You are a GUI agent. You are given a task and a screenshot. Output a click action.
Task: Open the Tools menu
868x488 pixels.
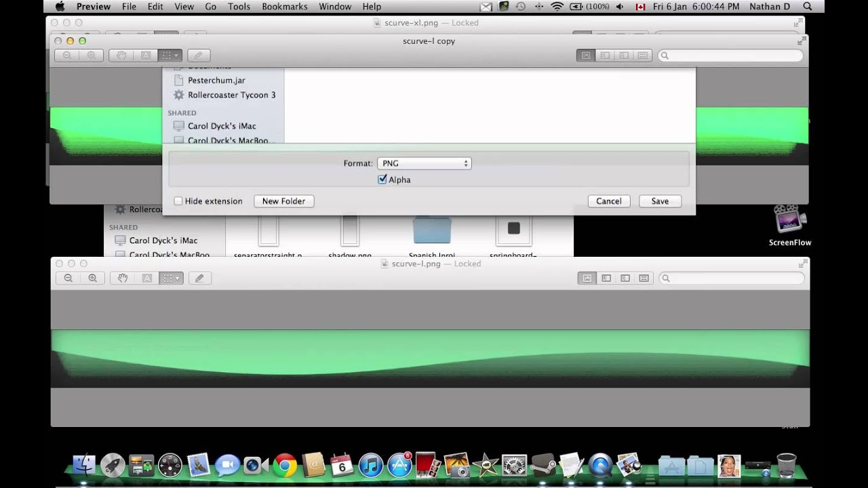pos(239,7)
